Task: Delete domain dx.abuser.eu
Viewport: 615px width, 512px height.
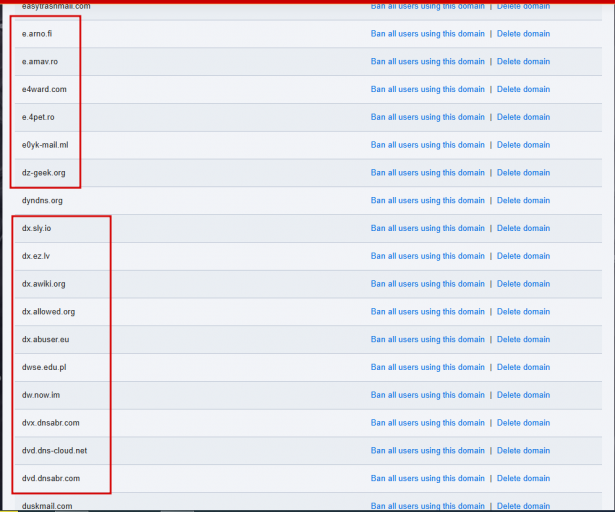Action: (x=523, y=340)
